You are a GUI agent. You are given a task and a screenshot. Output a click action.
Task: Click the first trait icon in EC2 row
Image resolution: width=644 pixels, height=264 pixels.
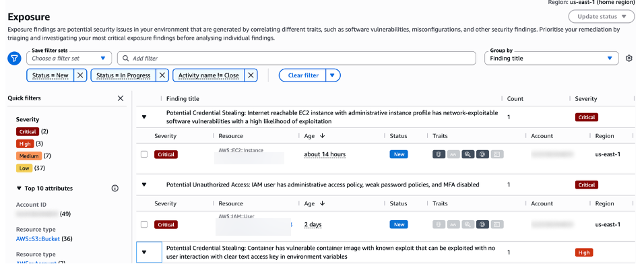(x=439, y=154)
